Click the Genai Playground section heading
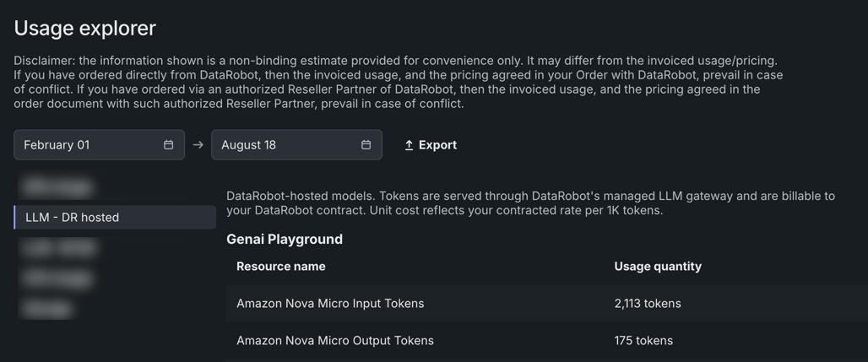868x362 pixels. pyautogui.click(x=285, y=239)
